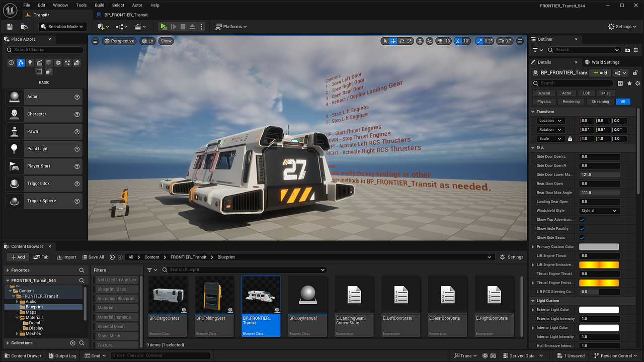The width and height of the screenshot is (644, 362).
Task: Click the browse content folder-search icon in main toolbar
Action: [x=24, y=27]
